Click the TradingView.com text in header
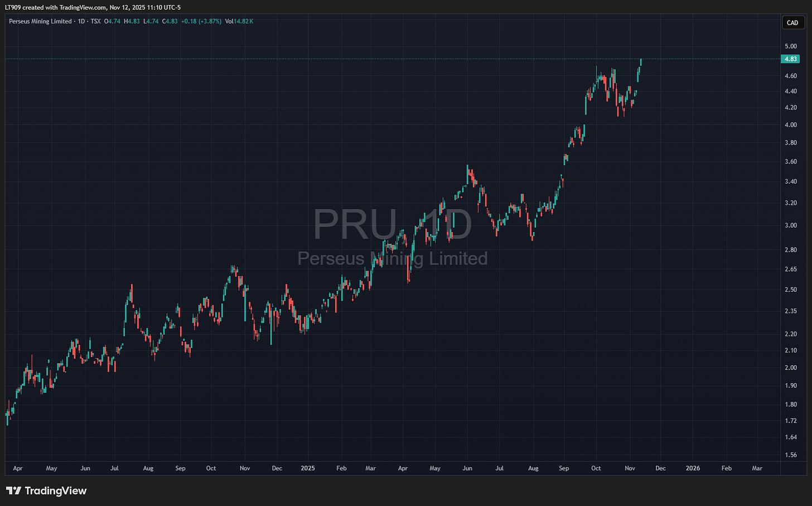Image resolution: width=812 pixels, height=506 pixels. [83, 7]
